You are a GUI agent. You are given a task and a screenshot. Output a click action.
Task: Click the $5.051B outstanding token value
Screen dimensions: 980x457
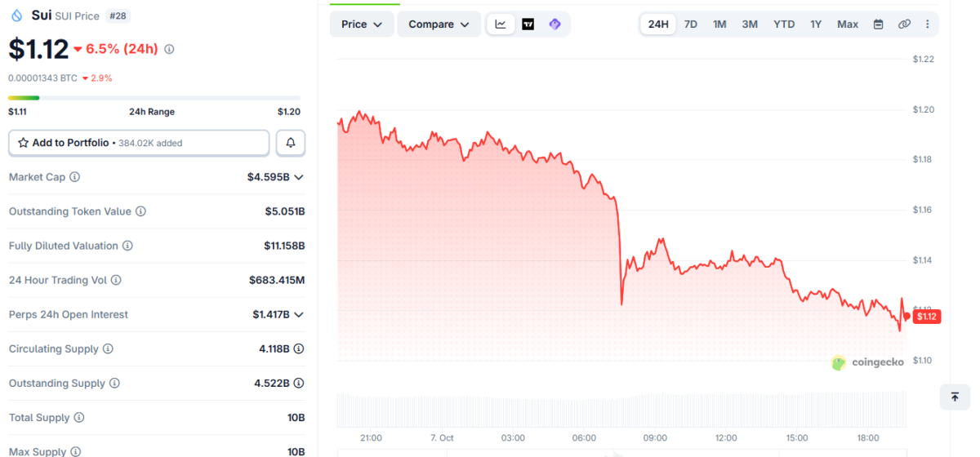click(x=285, y=211)
